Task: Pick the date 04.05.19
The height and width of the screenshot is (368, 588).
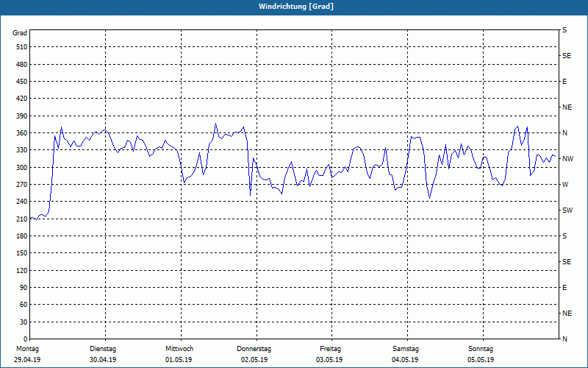Action: (x=405, y=360)
